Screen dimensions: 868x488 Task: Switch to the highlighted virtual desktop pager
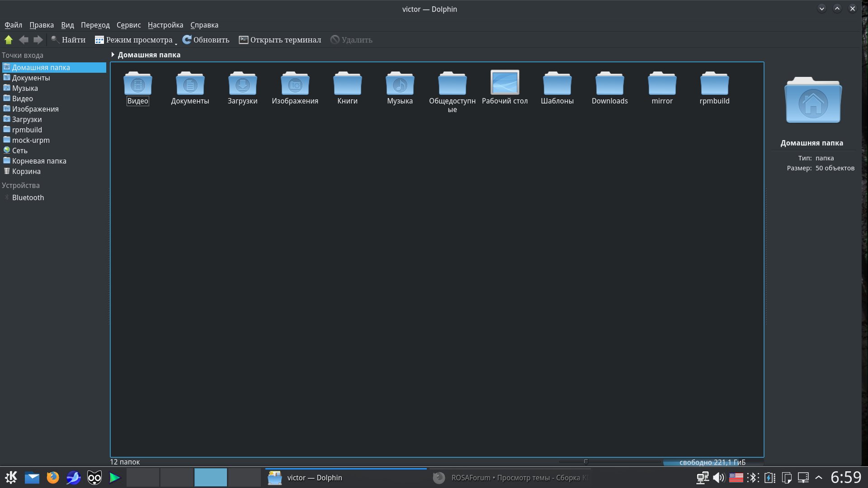(211, 478)
